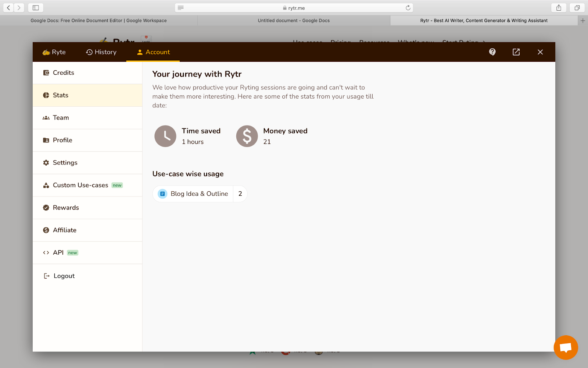Click the Credits wallet icon

point(46,73)
